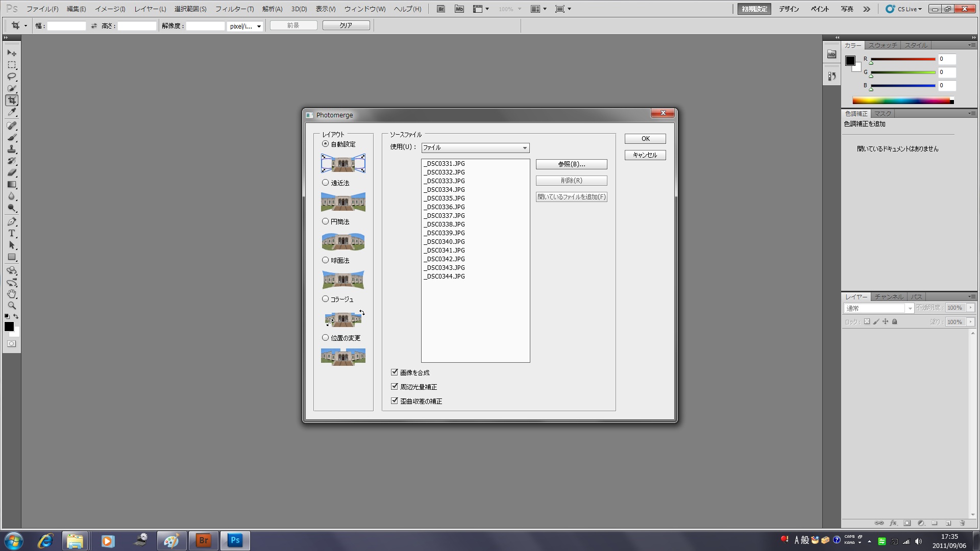980x551 pixels.
Task: Click the 参照(B)... browse button
Action: (x=571, y=164)
